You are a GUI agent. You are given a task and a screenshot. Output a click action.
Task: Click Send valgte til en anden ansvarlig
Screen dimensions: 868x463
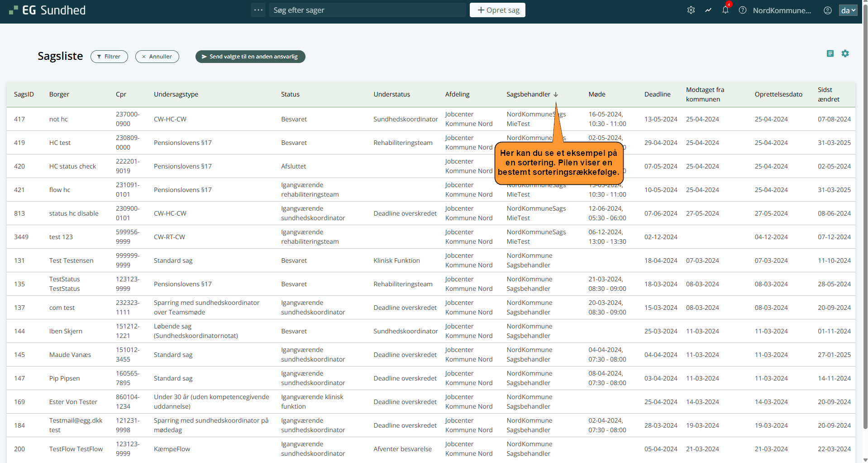(250, 57)
